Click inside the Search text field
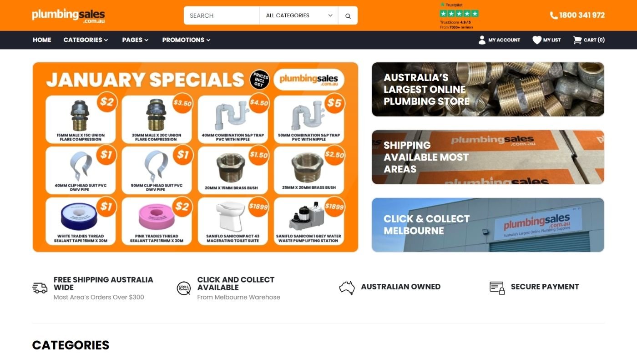Viewport: 637px width, 364px height. click(222, 15)
